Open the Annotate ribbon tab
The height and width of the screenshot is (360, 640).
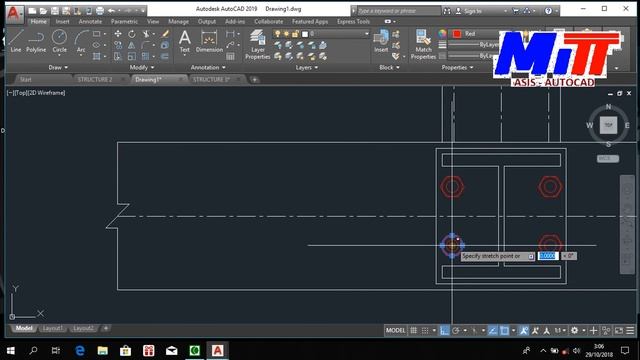90,21
